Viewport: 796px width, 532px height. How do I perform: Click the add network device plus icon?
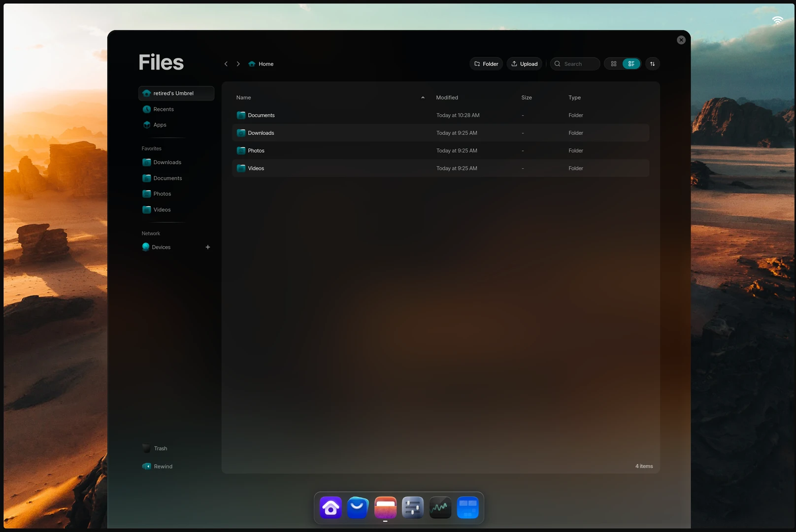point(208,247)
